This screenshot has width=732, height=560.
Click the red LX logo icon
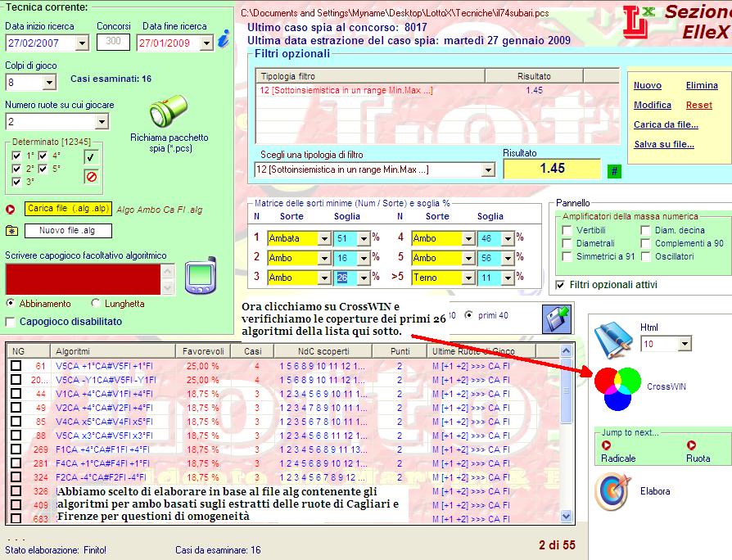point(638,21)
